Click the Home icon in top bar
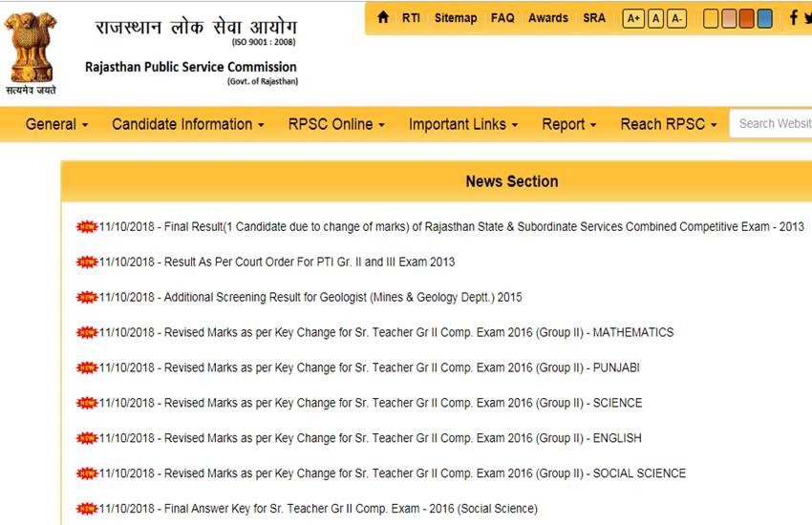 383,18
